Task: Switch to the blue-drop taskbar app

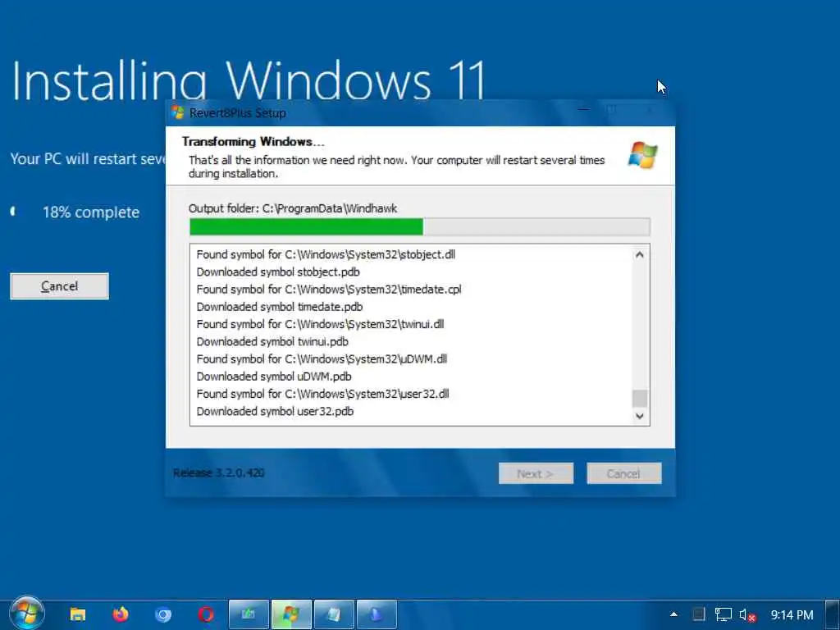Action: click(377, 614)
